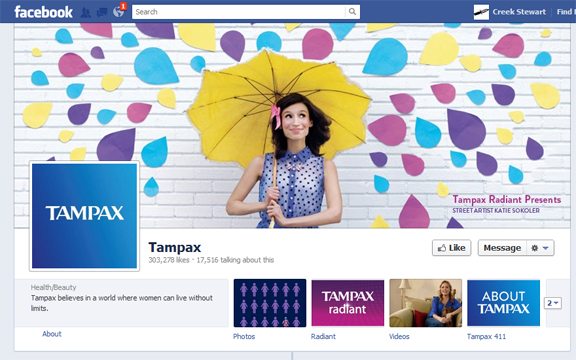The width and height of the screenshot is (576, 360).
Task: Open the About Tampax app thumbnail
Action: (x=503, y=303)
